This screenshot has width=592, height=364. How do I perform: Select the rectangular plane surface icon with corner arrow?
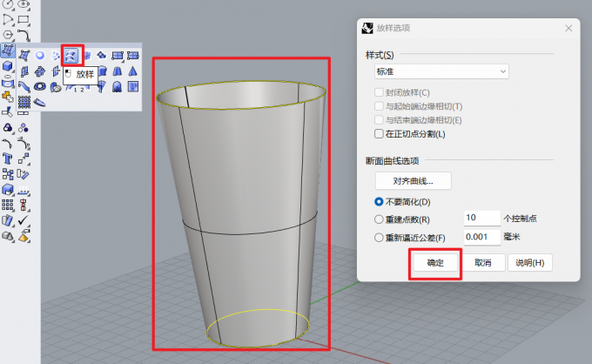pyautogui.click(x=118, y=56)
